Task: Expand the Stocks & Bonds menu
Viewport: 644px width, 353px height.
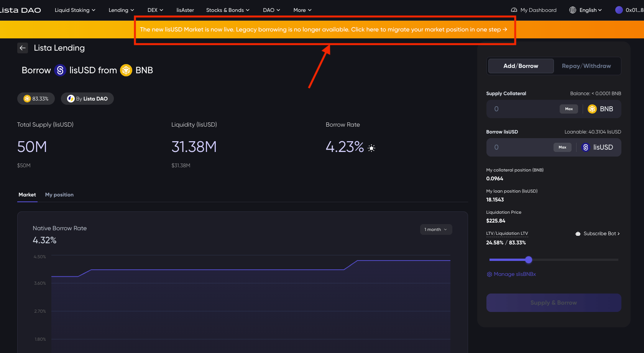Action: click(228, 10)
